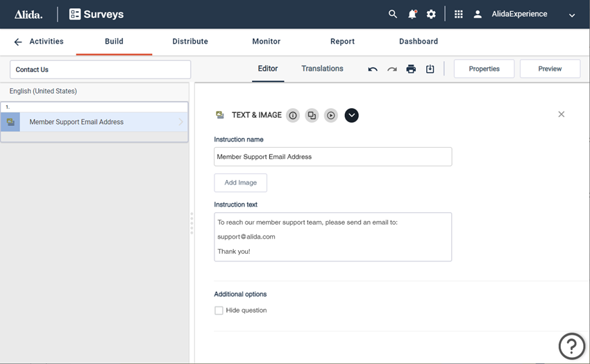Preview question with play icon
Screen dimensions: 590x364
[x=330, y=116]
